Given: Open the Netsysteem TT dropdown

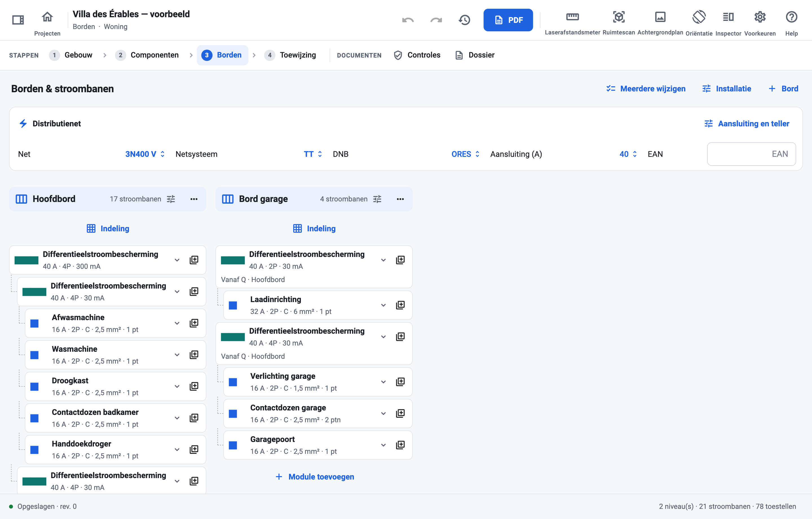Looking at the screenshot, I should coord(313,154).
